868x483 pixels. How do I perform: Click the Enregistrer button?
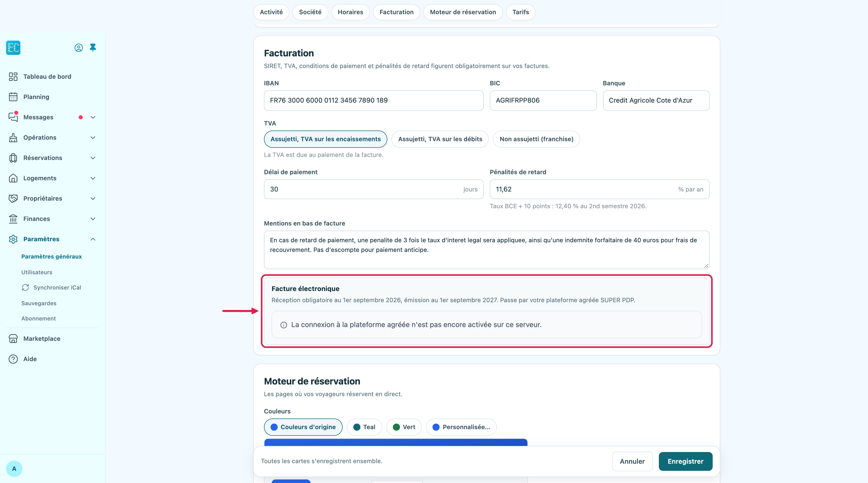point(685,461)
